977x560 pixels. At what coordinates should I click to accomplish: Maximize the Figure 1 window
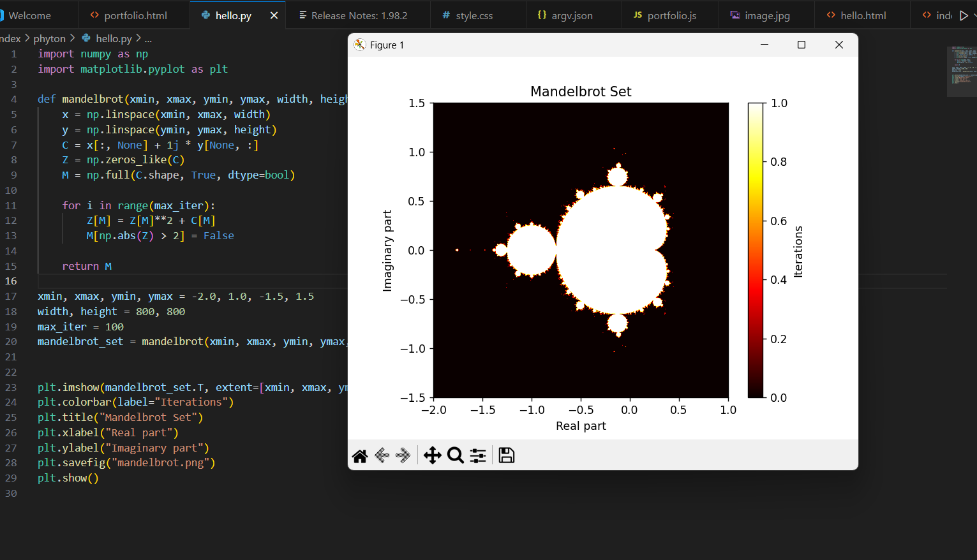[x=802, y=45]
